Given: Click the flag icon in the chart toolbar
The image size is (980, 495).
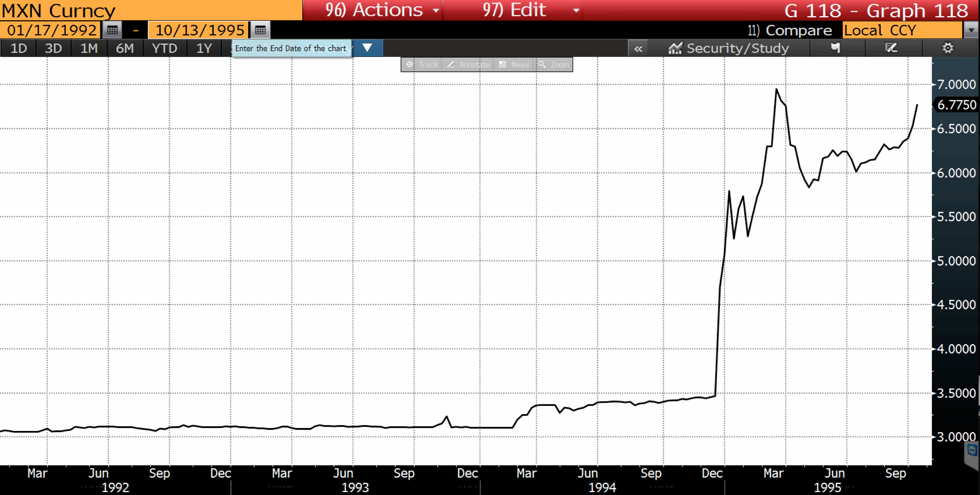Looking at the screenshot, I should [836, 48].
